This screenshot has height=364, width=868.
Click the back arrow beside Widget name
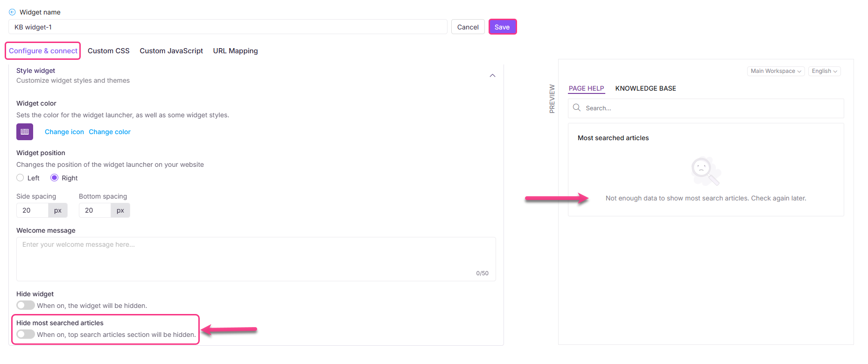(x=12, y=12)
